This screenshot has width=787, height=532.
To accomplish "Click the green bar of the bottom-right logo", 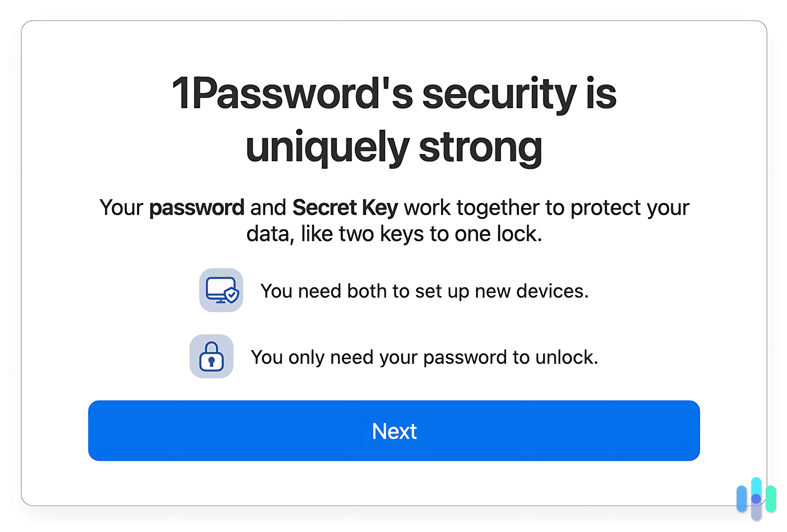I will coord(770,498).
